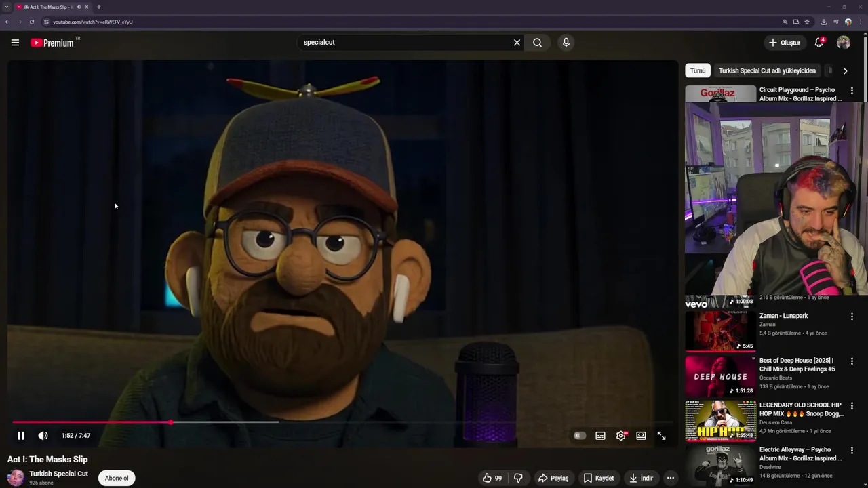Like the video with thumbs up

pos(492,478)
